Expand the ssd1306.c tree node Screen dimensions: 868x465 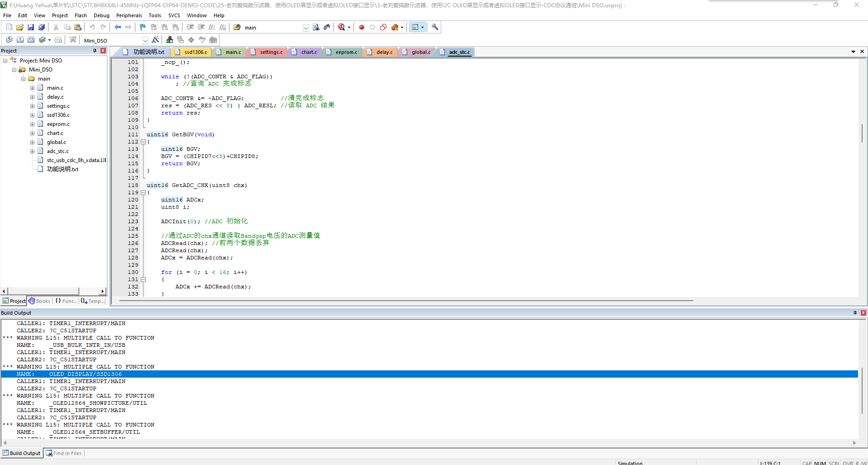click(x=32, y=115)
